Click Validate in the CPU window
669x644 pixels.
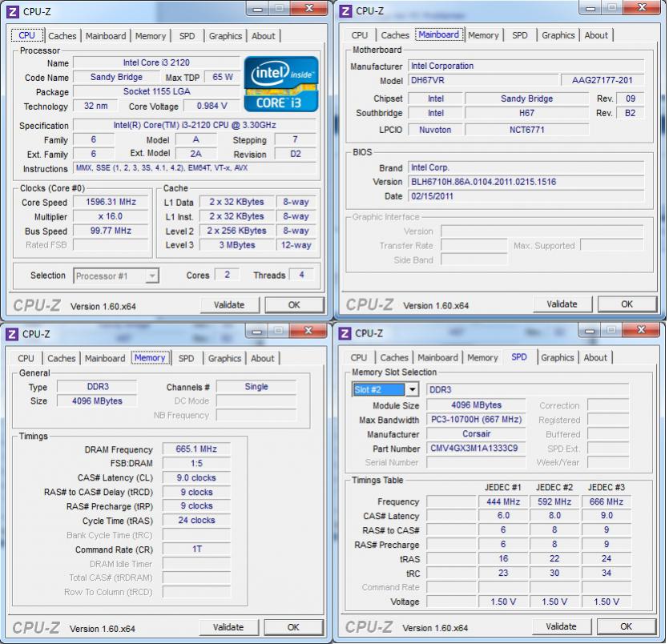pos(229,305)
